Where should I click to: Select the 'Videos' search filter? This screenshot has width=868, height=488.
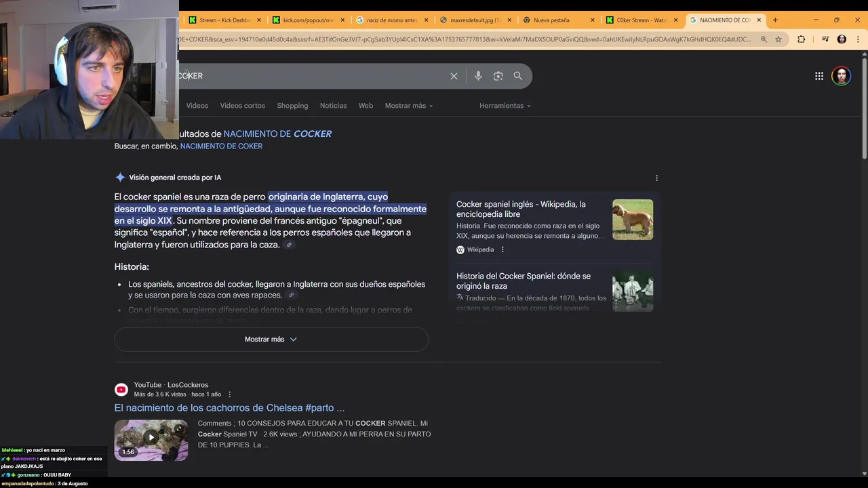click(197, 106)
